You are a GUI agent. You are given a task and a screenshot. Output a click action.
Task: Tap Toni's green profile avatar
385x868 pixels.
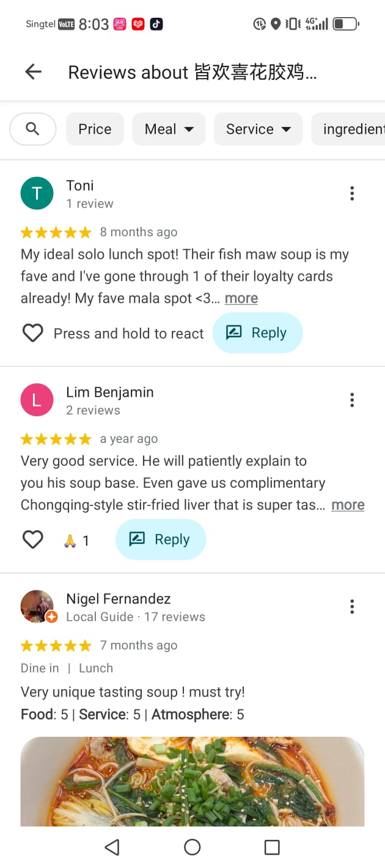coord(37,193)
